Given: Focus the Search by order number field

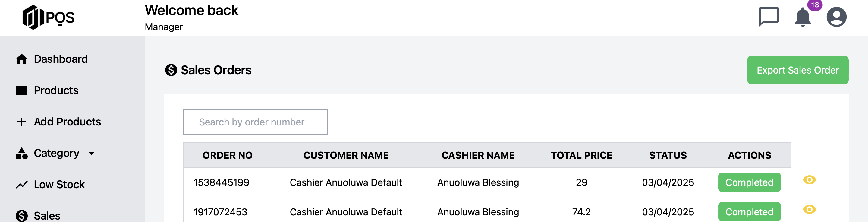Looking at the screenshot, I should [255, 122].
